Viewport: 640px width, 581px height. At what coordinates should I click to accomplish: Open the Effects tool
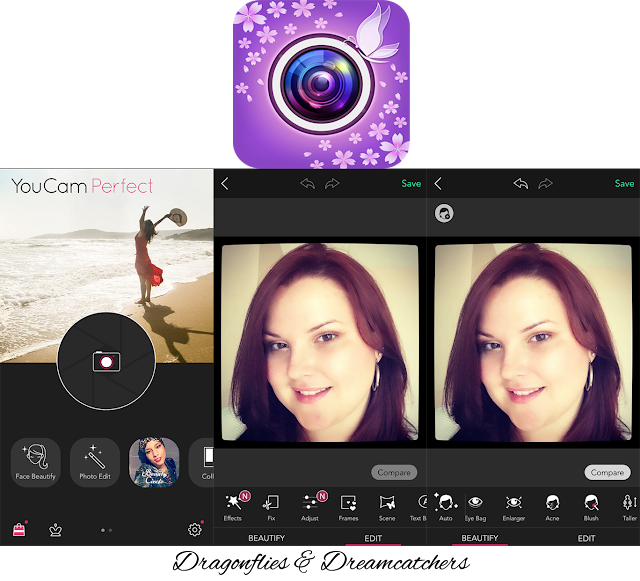click(x=233, y=507)
